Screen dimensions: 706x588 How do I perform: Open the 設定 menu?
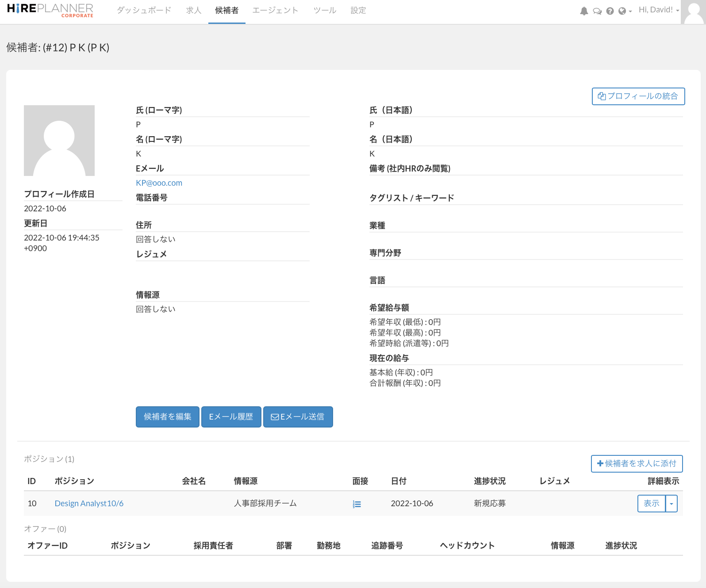358,10
